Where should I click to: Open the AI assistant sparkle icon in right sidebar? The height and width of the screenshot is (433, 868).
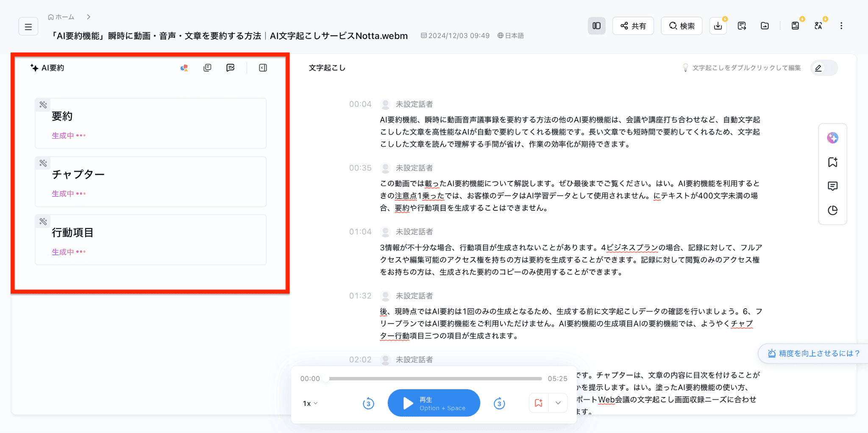832,138
